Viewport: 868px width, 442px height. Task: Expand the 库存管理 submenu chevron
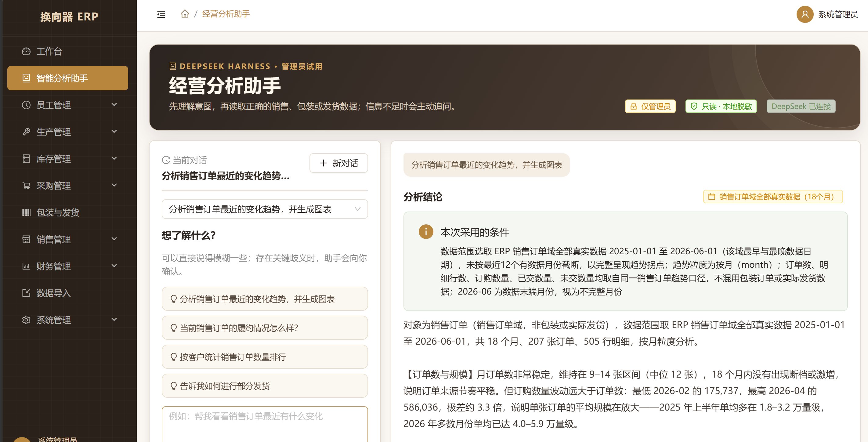point(114,158)
